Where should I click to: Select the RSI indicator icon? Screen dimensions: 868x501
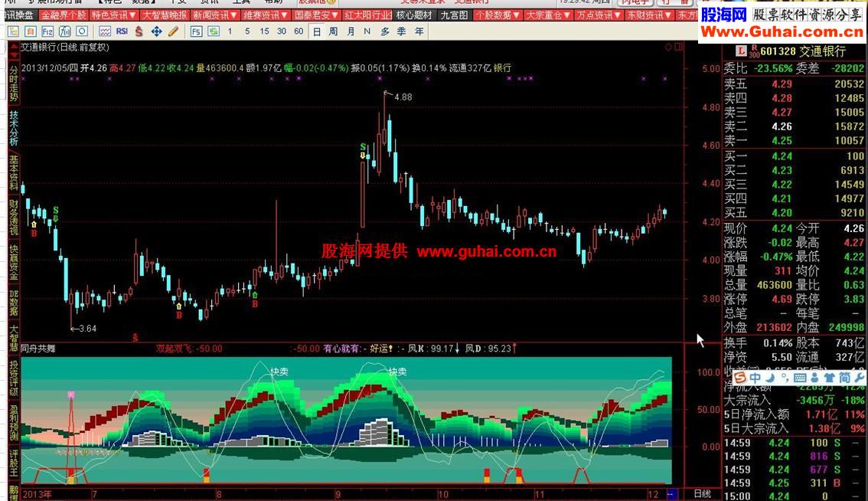122,31
